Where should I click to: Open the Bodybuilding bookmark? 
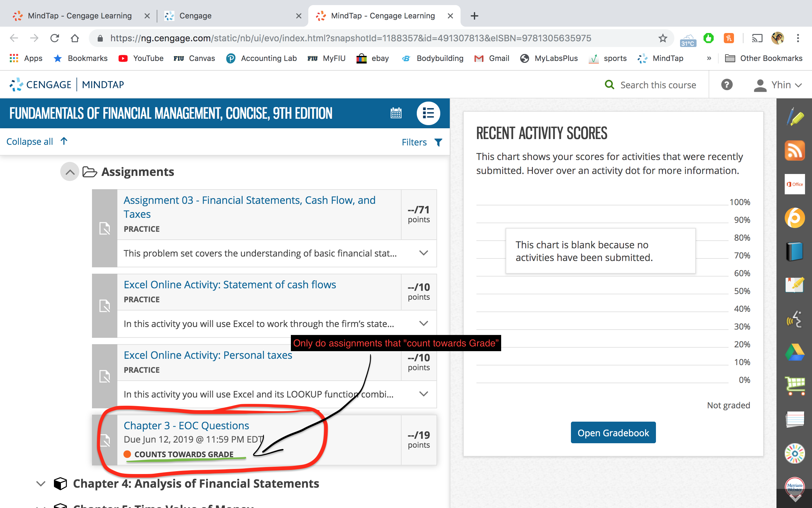click(433, 58)
